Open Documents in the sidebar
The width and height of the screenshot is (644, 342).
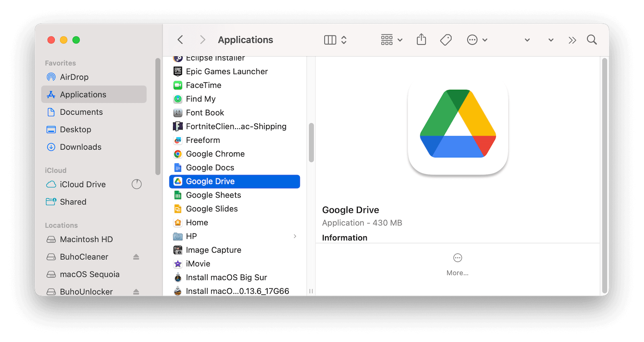click(x=94, y=112)
